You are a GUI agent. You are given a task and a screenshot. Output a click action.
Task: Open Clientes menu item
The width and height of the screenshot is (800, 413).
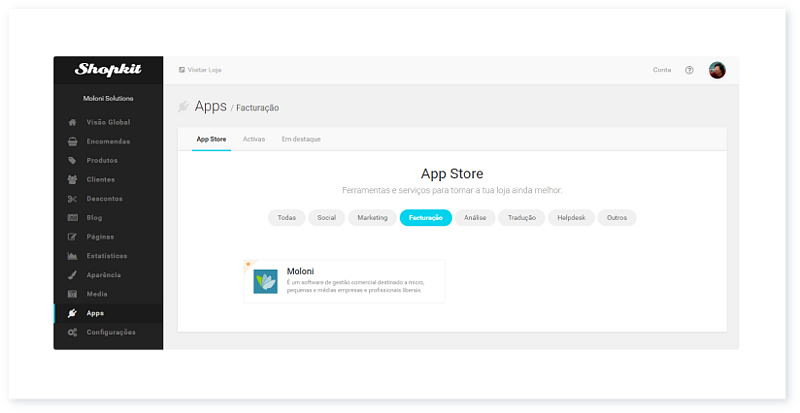click(101, 180)
